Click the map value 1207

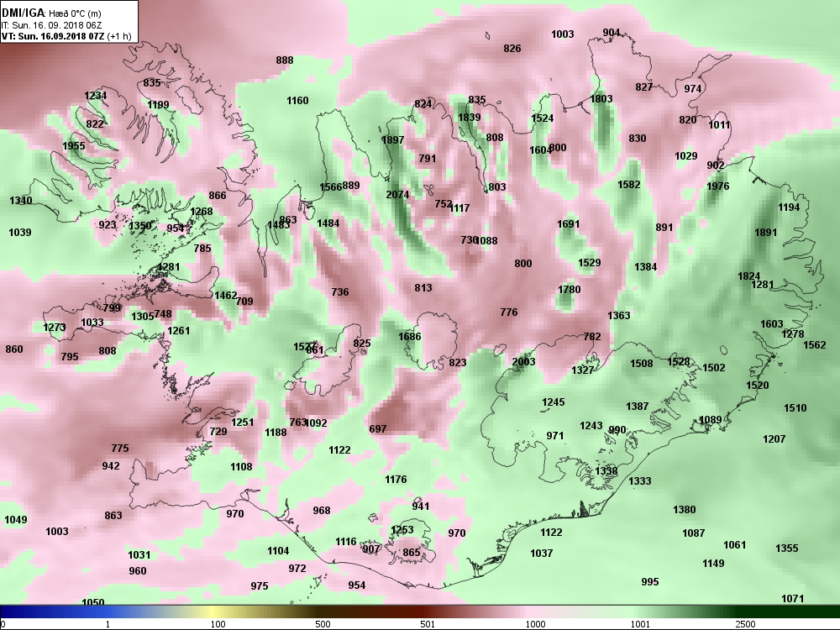774,439
